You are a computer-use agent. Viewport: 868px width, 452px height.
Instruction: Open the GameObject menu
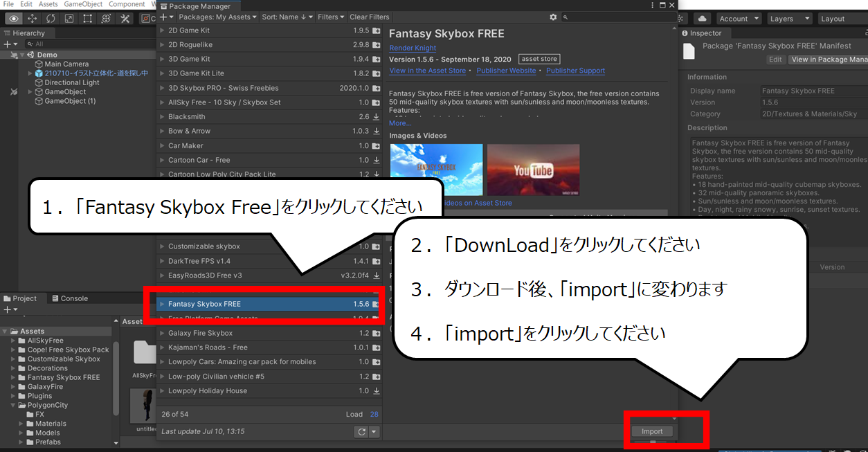click(x=82, y=4)
